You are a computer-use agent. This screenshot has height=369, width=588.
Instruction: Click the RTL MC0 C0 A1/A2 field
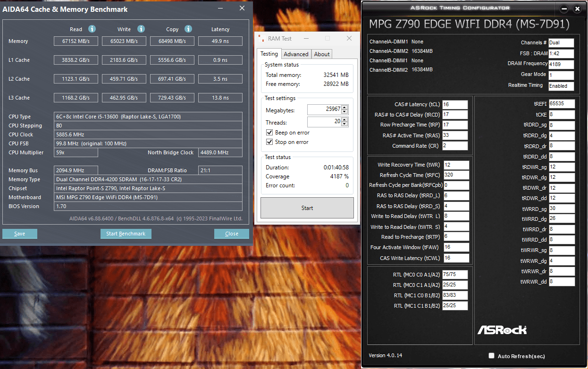pos(455,275)
